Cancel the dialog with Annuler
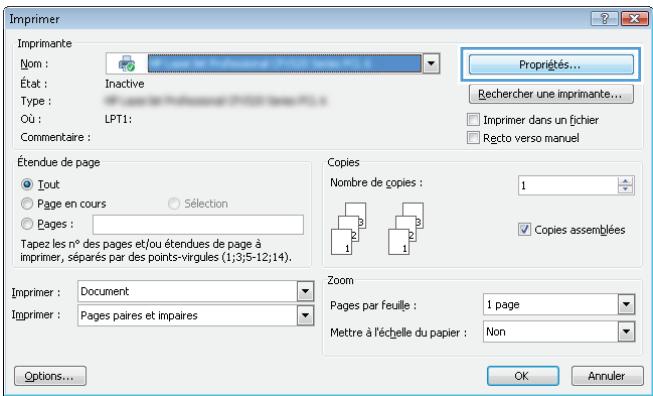This screenshot has height=396, width=653. tap(607, 376)
